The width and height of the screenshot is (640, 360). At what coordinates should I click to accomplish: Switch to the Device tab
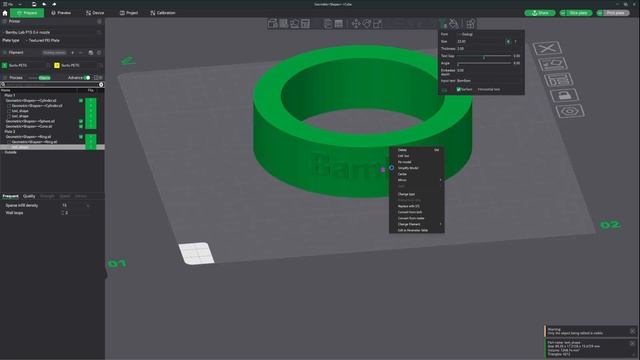(95, 13)
